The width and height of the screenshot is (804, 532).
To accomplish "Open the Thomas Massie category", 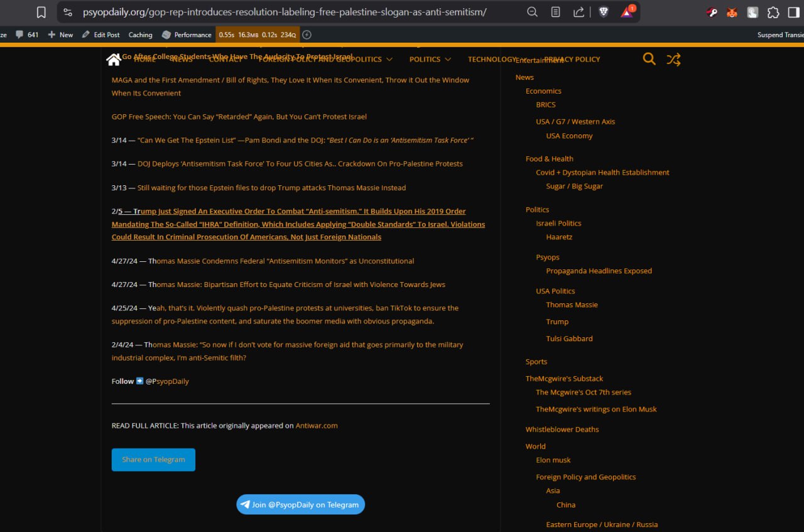I will coord(572,305).
